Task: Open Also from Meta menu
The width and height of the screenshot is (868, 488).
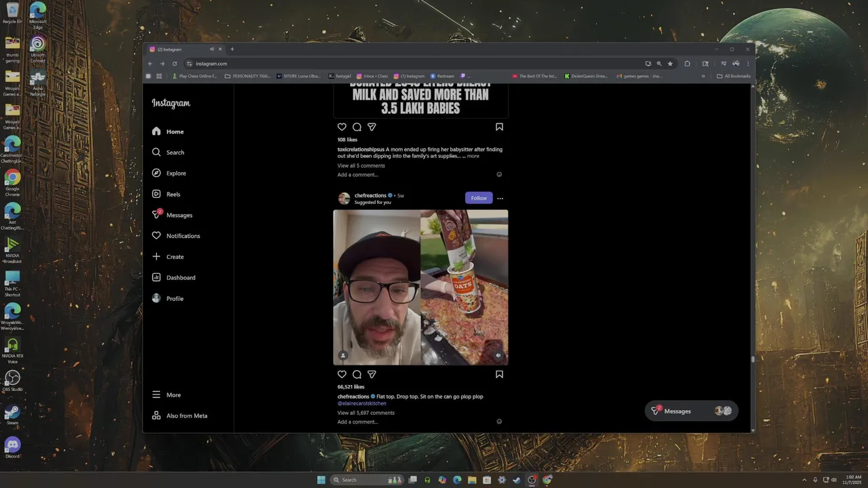Action: click(x=180, y=415)
